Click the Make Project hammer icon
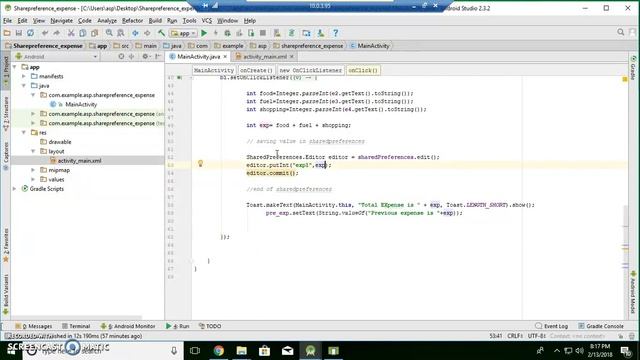Screen dimensions: 640x360 point(162,33)
